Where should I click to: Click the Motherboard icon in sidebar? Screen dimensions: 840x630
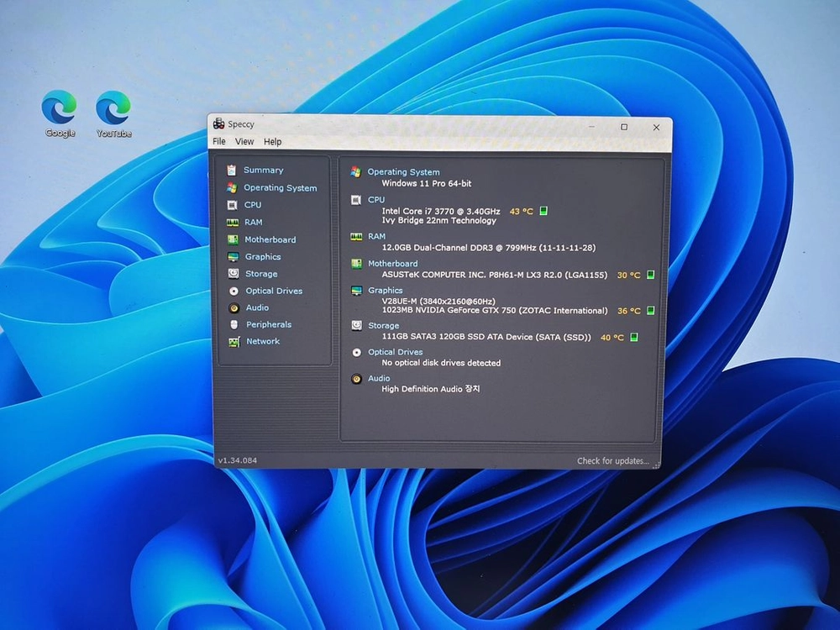(x=233, y=239)
